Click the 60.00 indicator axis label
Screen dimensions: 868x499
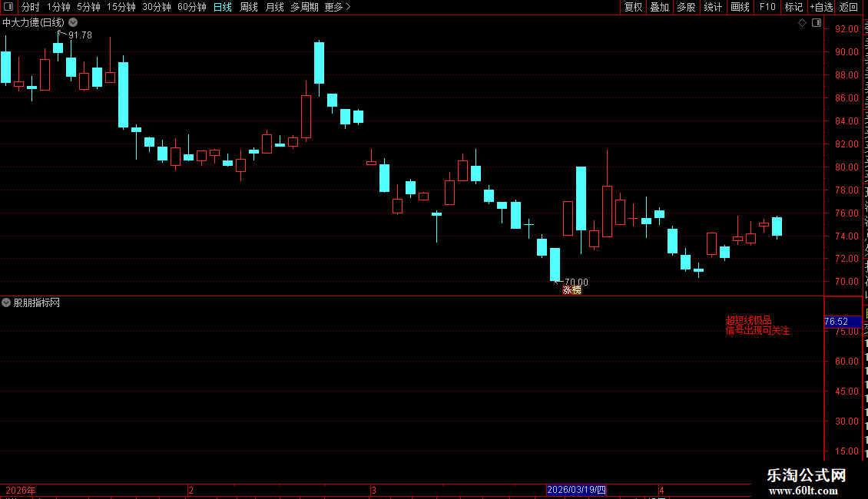click(846, 362)
